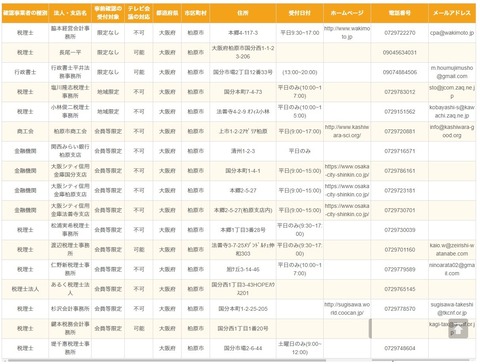Click the scroll-to-top arrow icon
This screenshot has width=480, height=364.
coord(458,329)
